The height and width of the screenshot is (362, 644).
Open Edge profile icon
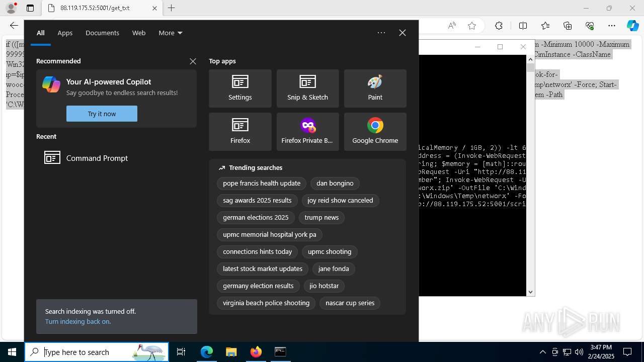click(x=11, y=8)
